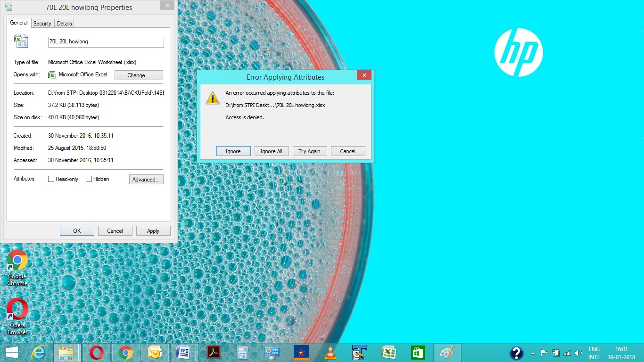Open Calculator from the taskbar
This screenshot has height=362, width=644.
(x=242, y=353)
